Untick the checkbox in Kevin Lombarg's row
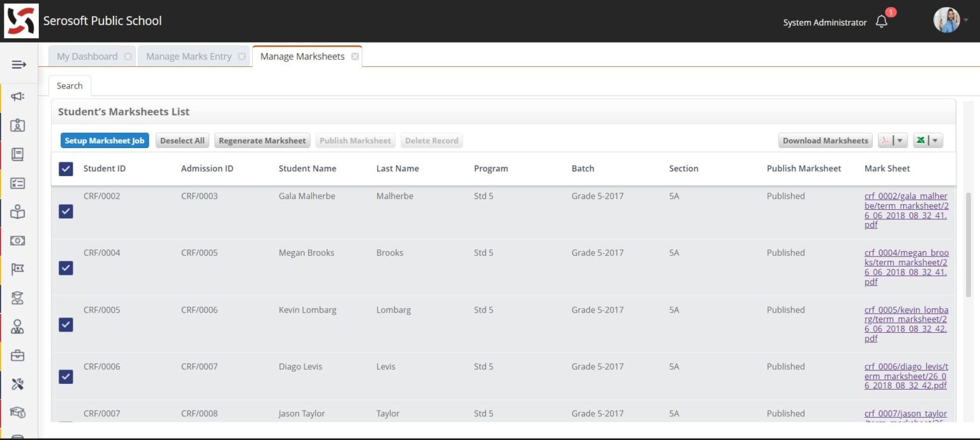The height and width of the screenshot is (440, 980). pos(66,325)
